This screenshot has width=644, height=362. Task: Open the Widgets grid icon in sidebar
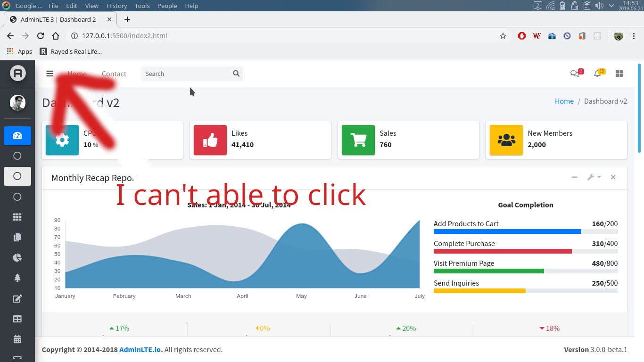(x=17, y=217)
